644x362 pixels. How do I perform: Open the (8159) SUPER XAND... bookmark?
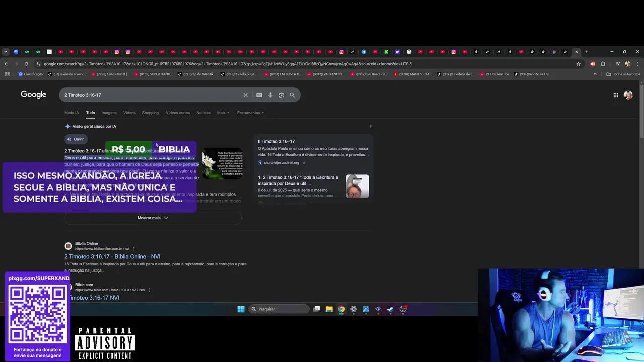click(153, 74)
